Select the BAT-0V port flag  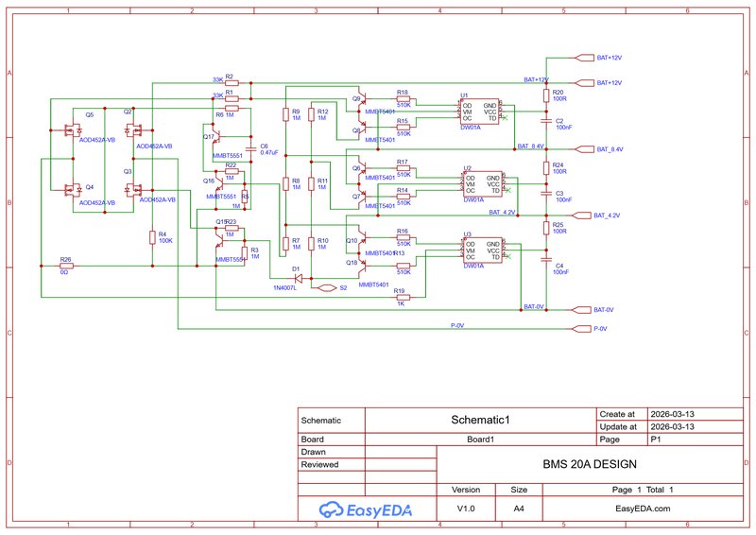(x=580, y=310)
